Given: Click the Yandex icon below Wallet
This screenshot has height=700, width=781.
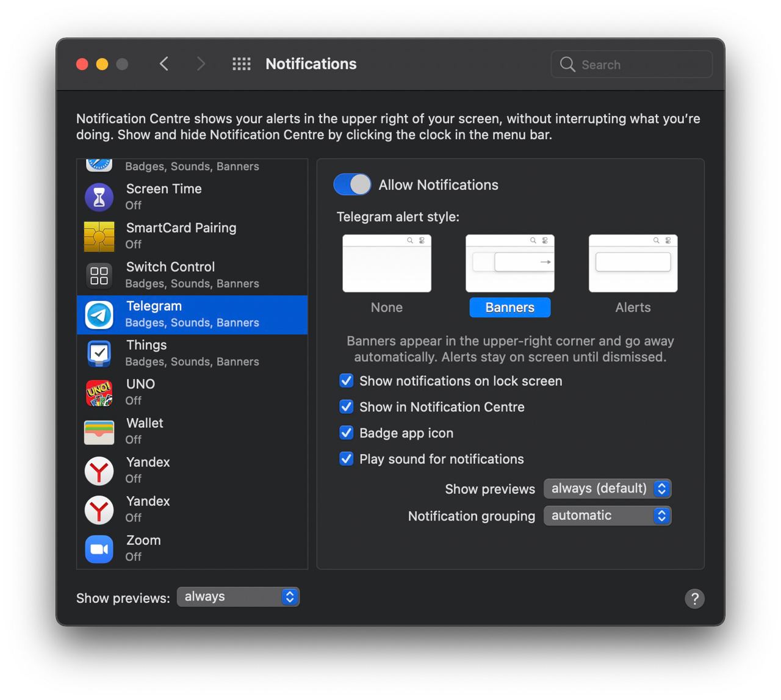Looking at the screenshot, I should pos(99,471).
